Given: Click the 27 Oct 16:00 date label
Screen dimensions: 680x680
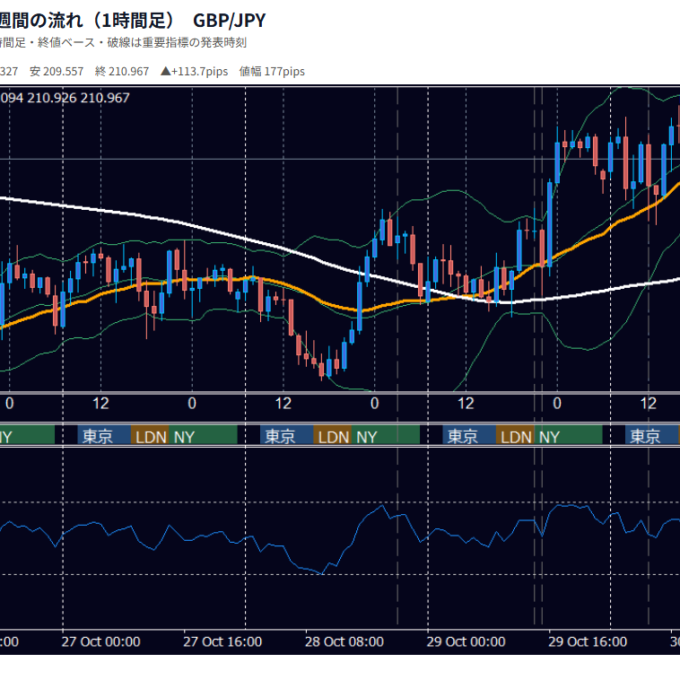Looking at the screenshot, I should point(222,641).
